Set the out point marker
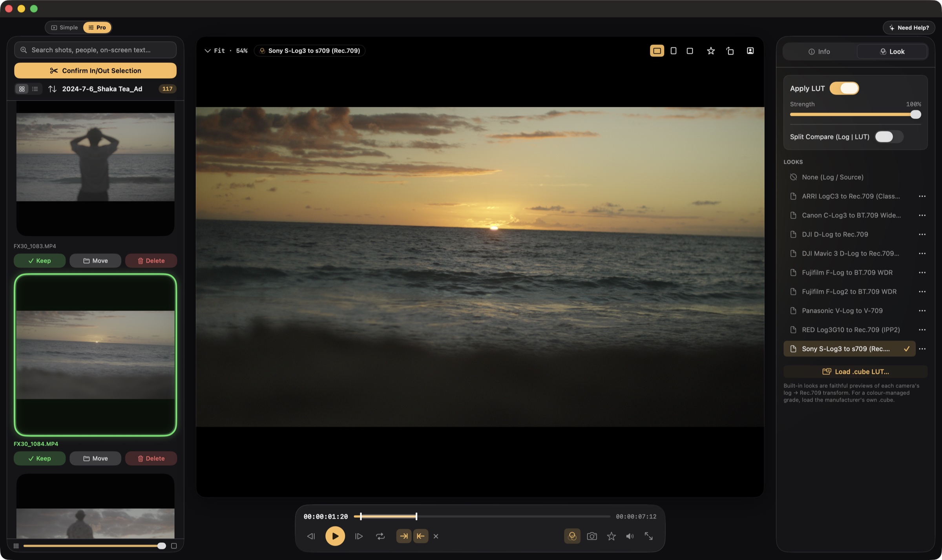Viewport: 942px width, 560px height. pos(420,536)
